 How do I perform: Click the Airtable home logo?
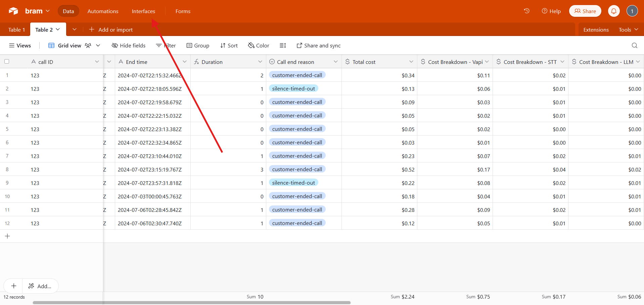(13, 11)
